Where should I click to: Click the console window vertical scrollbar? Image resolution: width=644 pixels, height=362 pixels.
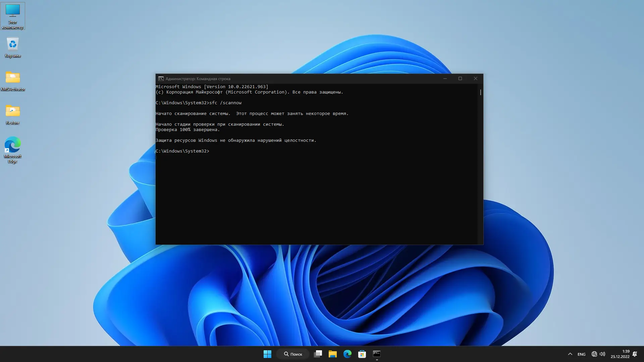point(481,92)
